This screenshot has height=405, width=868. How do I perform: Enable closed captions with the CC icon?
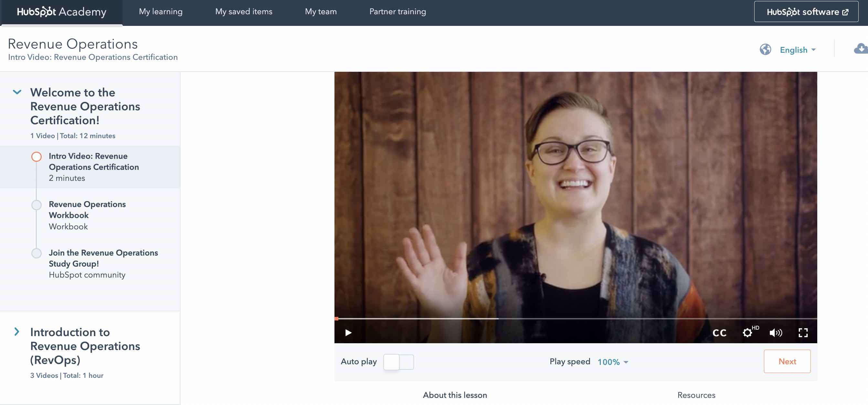(719, 333)
